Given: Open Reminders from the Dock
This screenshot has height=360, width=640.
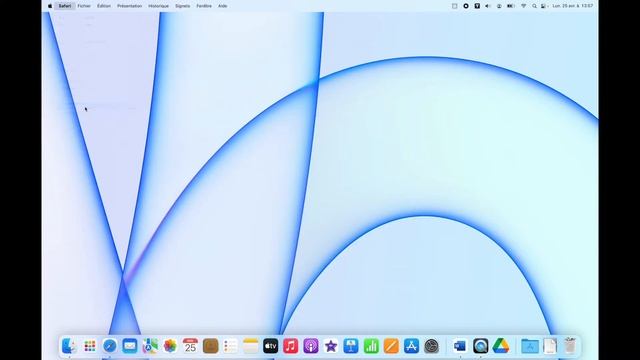Looking at the screenshot, I should [x=231, y=346].
